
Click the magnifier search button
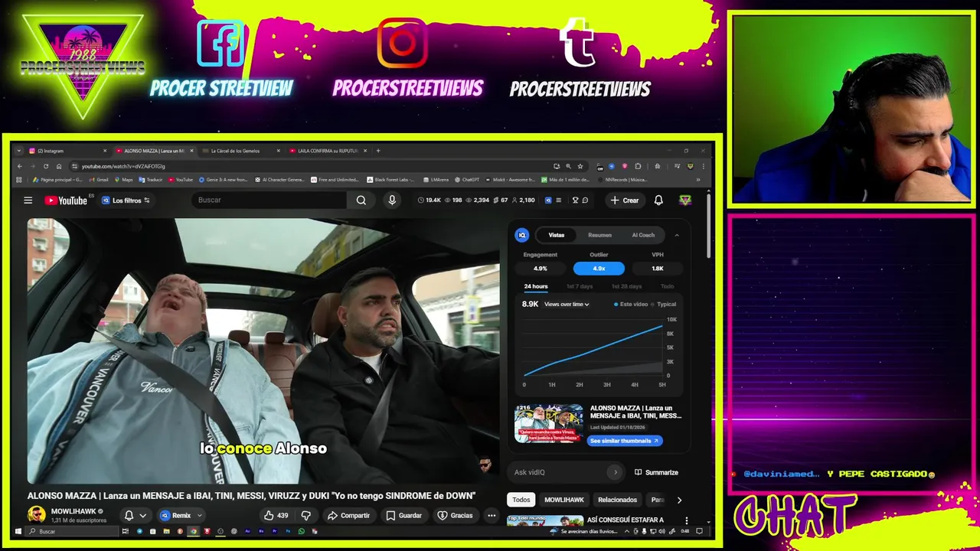(361, 201)
